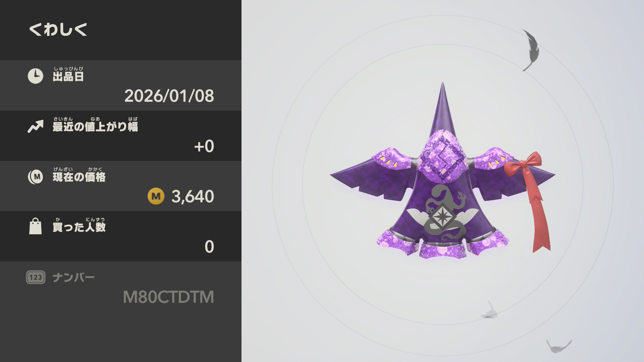Click the feather at the bottom right
The width and height of the screenshot is (644, 362).
(x=558, y=346)
